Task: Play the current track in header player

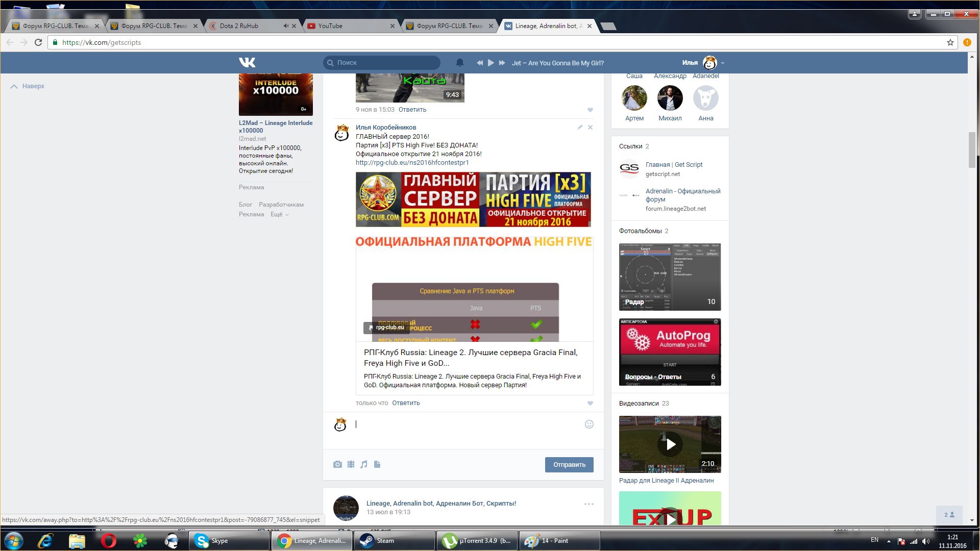Action: [491, 63]
